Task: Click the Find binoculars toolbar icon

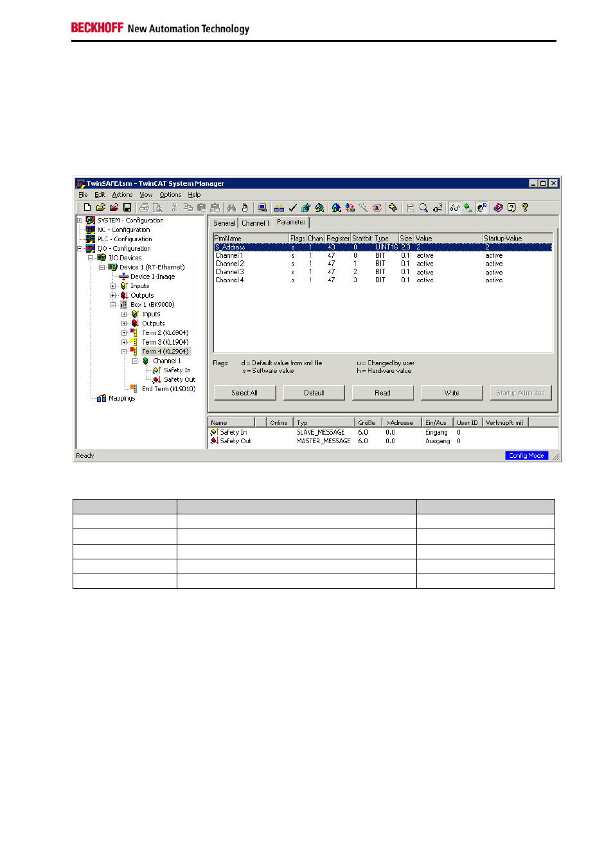Action: click(231, 208)
